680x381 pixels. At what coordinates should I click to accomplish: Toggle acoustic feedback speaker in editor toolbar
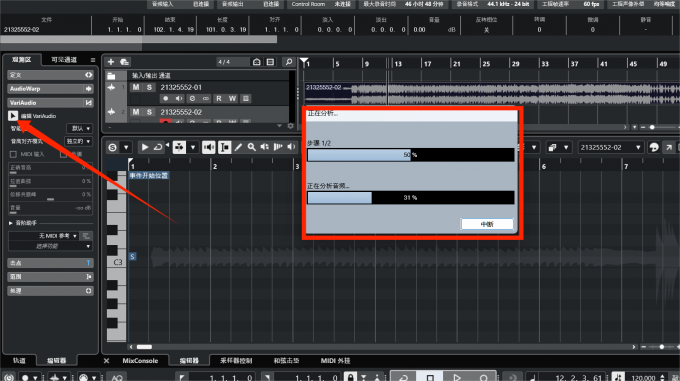pyautogui.click(x=209, y=147)
